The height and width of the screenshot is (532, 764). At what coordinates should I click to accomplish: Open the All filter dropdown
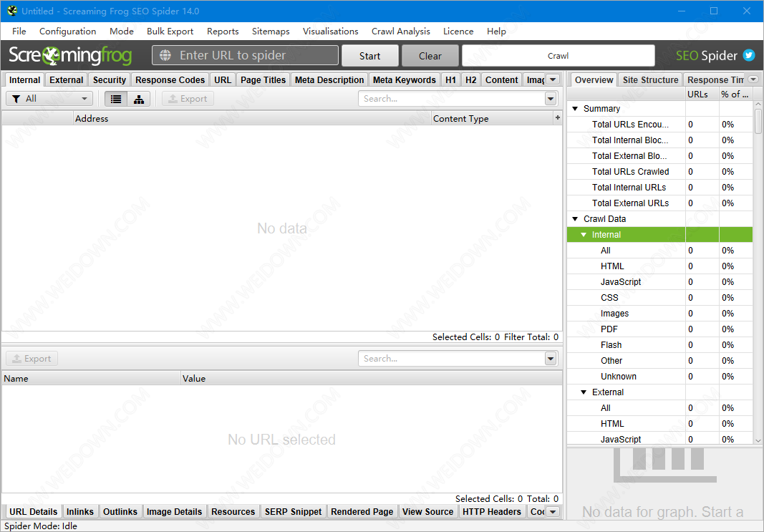click(x=49, y=99)
